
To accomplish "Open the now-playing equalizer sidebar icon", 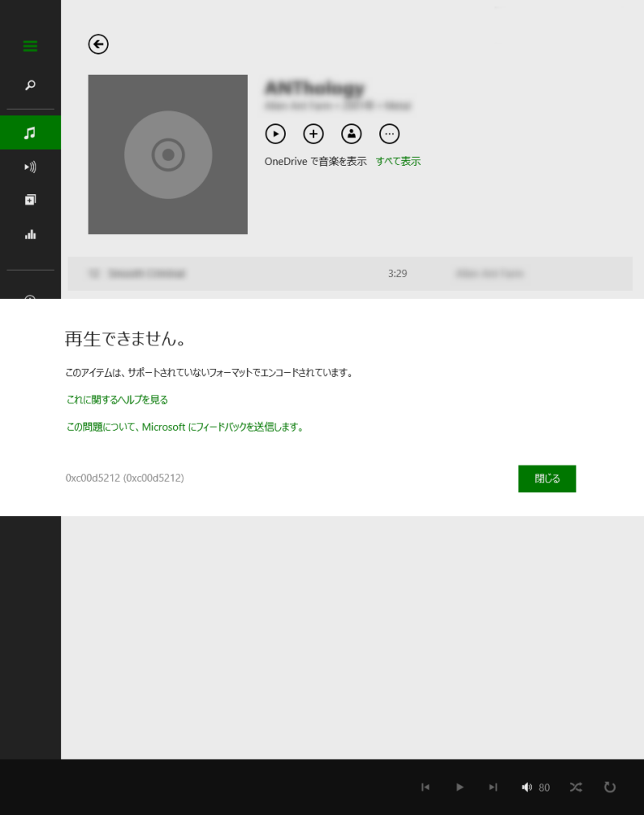I will pos(30,234).
